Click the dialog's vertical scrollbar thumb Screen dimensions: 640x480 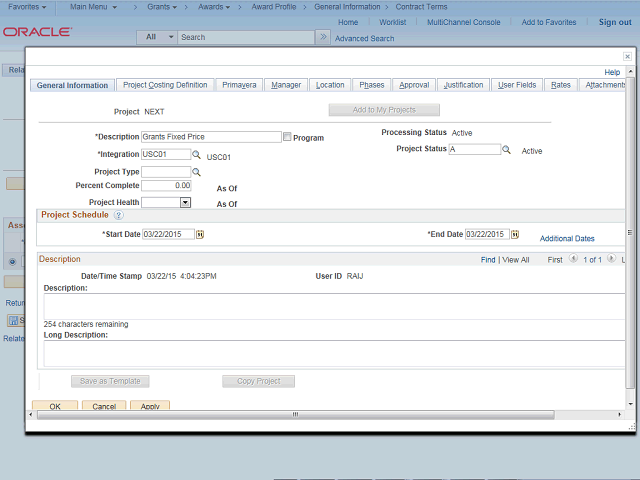tap(630, 232)
